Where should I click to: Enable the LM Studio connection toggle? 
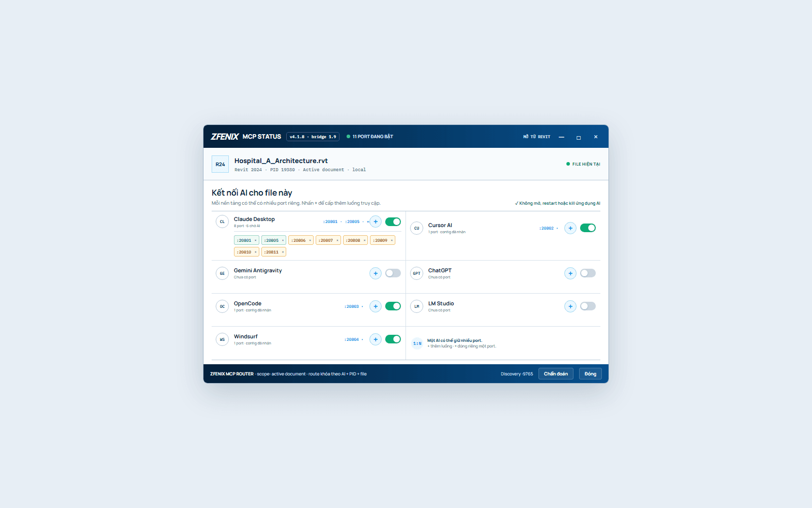pos(588,306)
